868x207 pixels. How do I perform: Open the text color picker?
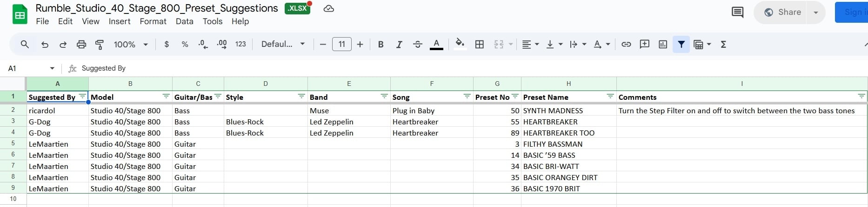tap(436, 44)
